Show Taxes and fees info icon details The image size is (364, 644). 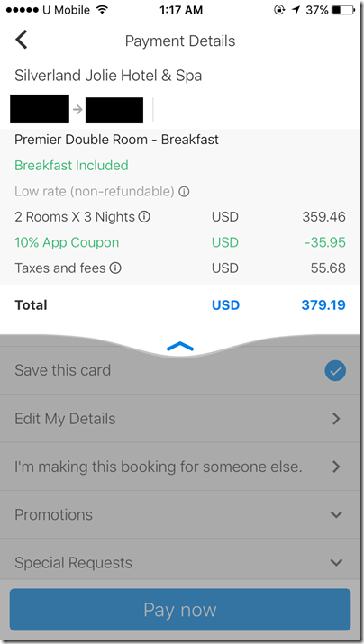[x=116, y=268]
